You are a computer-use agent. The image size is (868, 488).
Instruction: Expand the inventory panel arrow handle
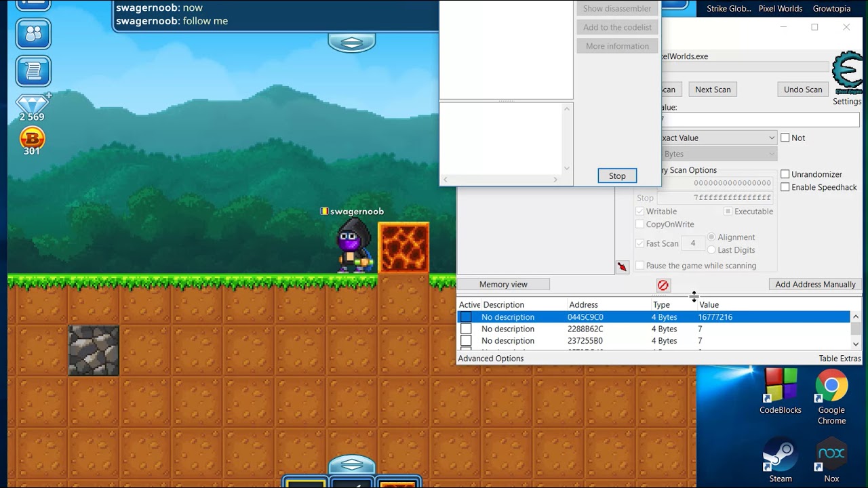point(352,465)
